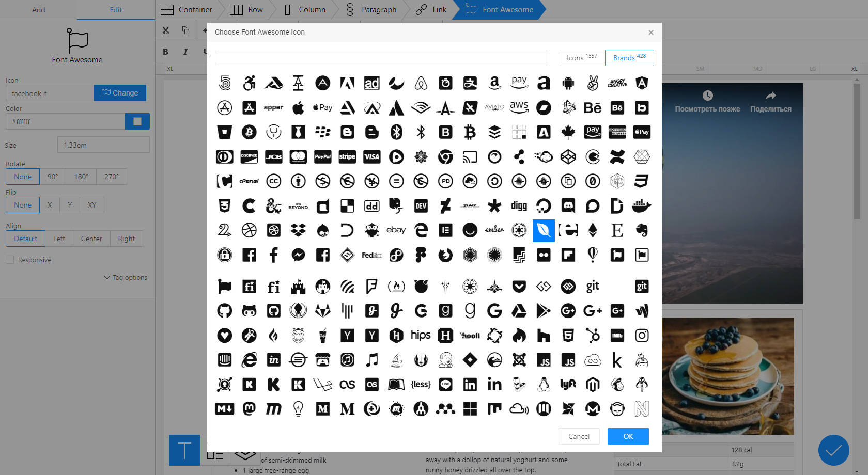Set rotation to 180°
This screenshot has height=475, width=868.
[81, 177]
